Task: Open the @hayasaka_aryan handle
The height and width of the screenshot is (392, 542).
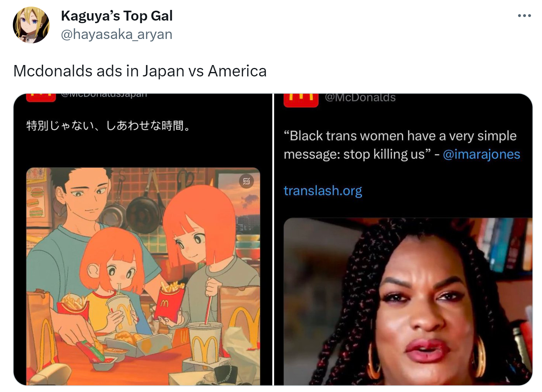Action: tap(116, 34)
